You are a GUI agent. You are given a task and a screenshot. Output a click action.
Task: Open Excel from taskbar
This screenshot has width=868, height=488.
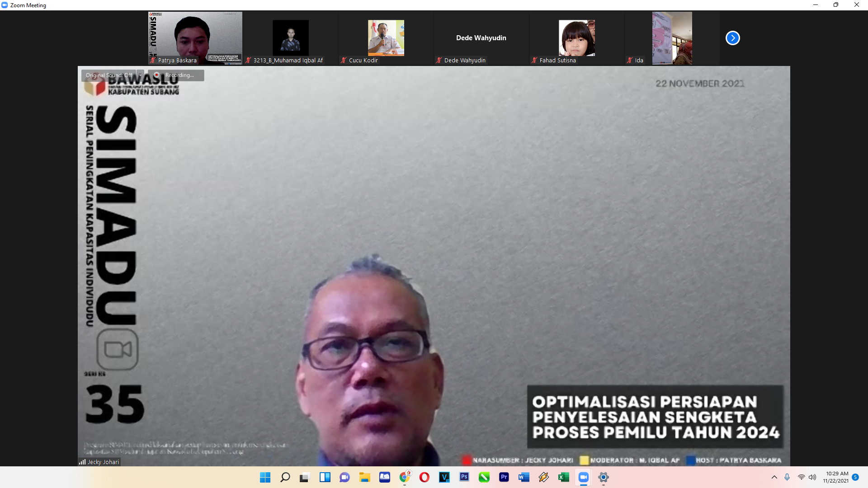pyautogui.click(x=563, y=477)
